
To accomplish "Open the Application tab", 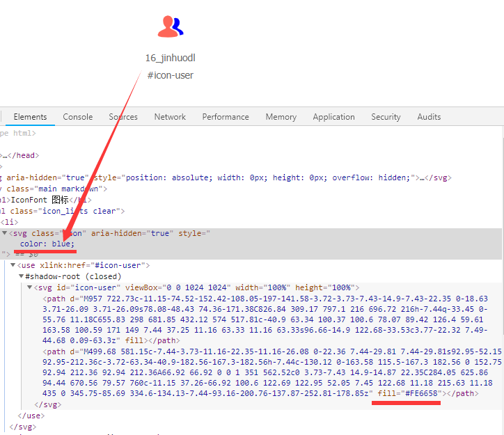I will [x=334, y=117].
